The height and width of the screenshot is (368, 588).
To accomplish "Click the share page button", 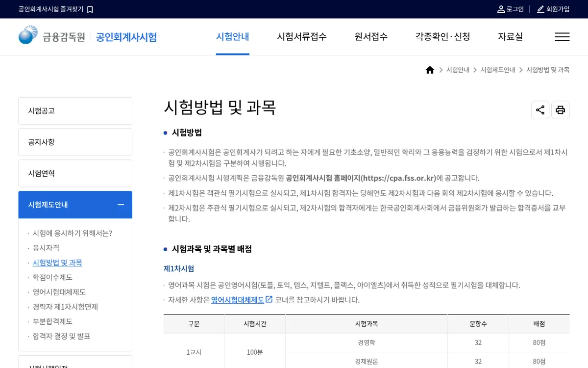I will click(x=540, y=110).
